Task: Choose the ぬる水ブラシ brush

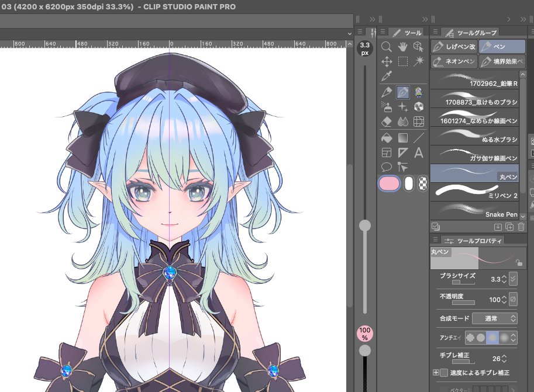Action: click(x=475, y=136)
